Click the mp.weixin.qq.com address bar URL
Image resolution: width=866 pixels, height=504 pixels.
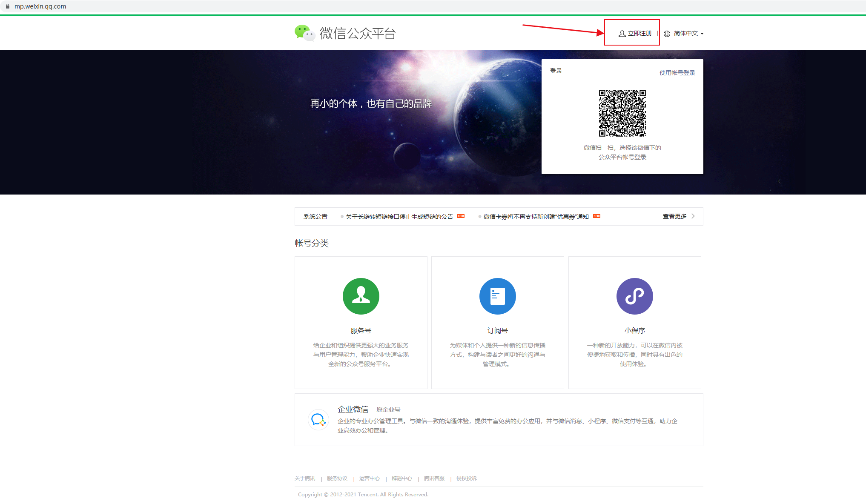pos(40,6)
